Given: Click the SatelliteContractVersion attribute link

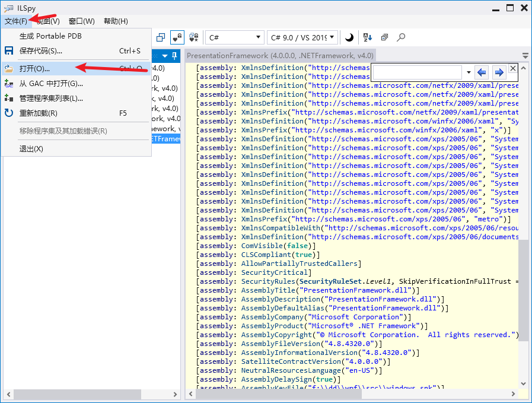Looking at the screenshot, I should [x=291, y=361].
